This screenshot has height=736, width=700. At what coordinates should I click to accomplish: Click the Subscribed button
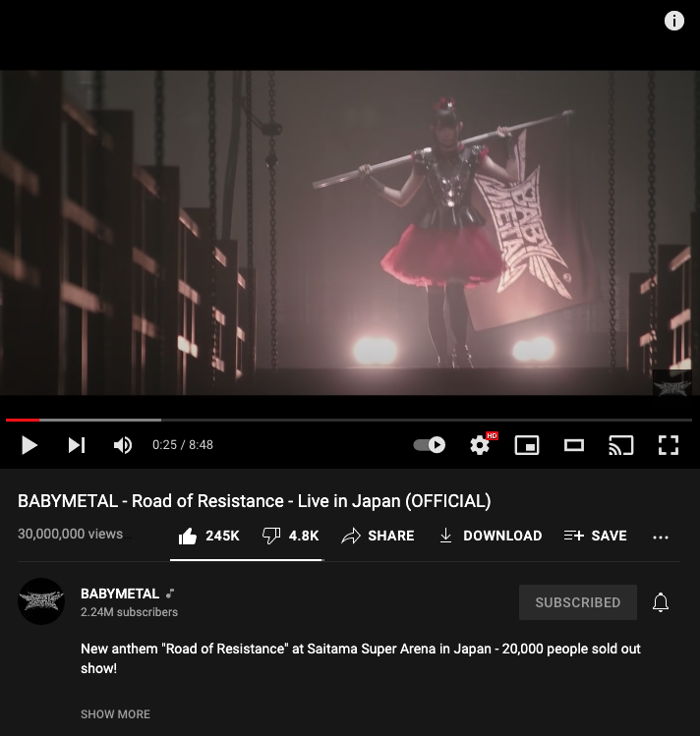[577, 602]
